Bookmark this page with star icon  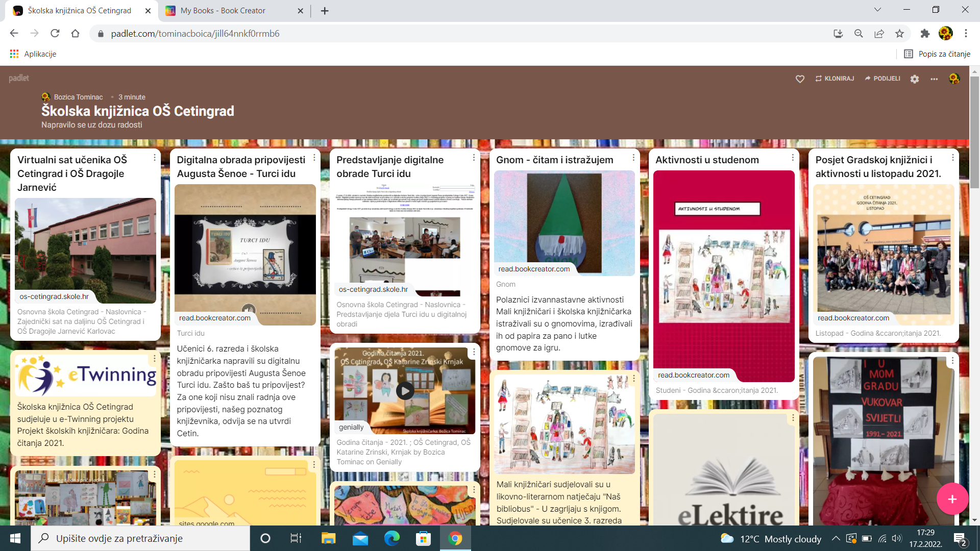point(899,34)
